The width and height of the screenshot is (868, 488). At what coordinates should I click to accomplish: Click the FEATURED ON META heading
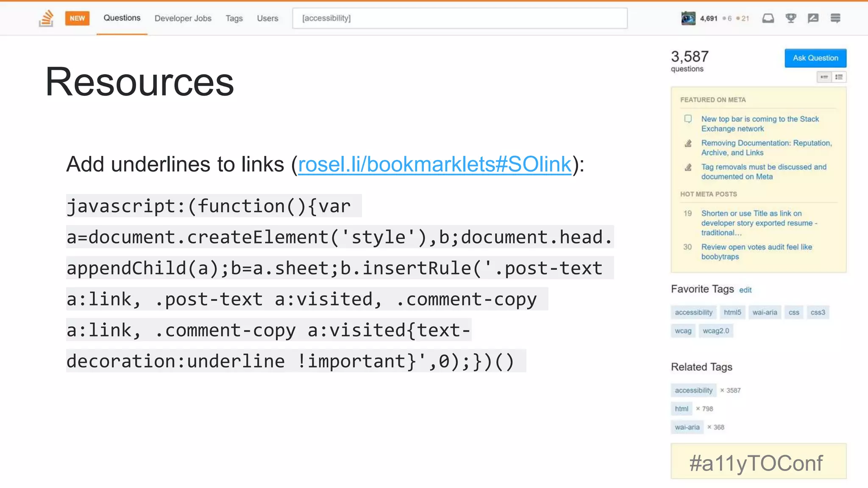[x=713, y=100]
